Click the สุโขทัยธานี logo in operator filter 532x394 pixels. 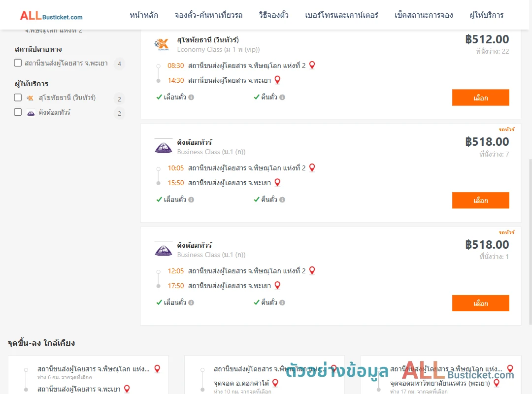[x=30, y=98]
